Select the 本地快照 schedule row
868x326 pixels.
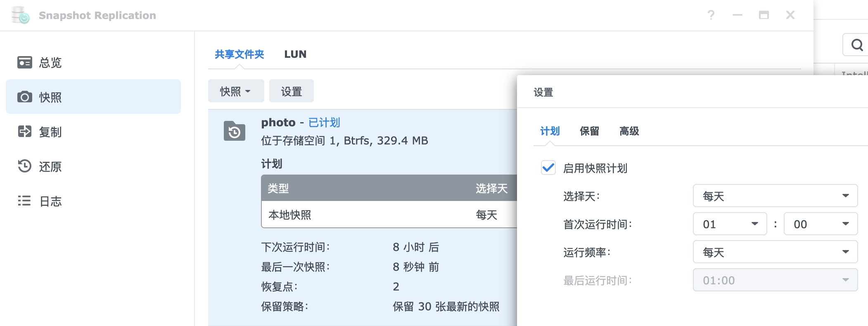[x=389, y=215]
